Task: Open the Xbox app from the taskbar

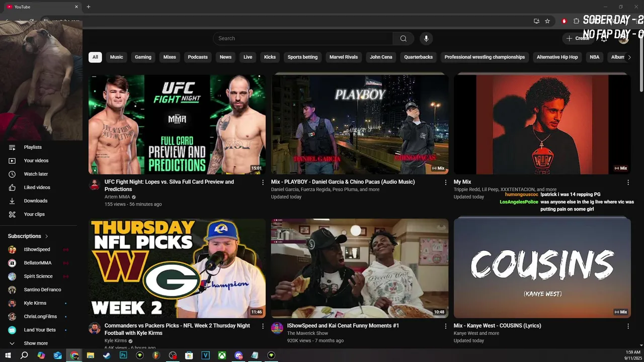Action: (x=222, y=355)
